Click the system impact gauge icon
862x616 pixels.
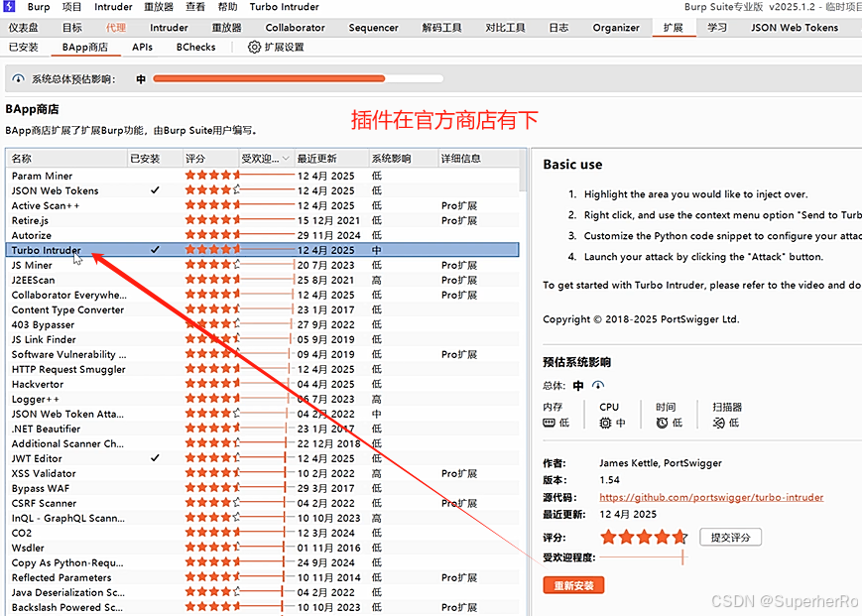[x=18, y=79]
